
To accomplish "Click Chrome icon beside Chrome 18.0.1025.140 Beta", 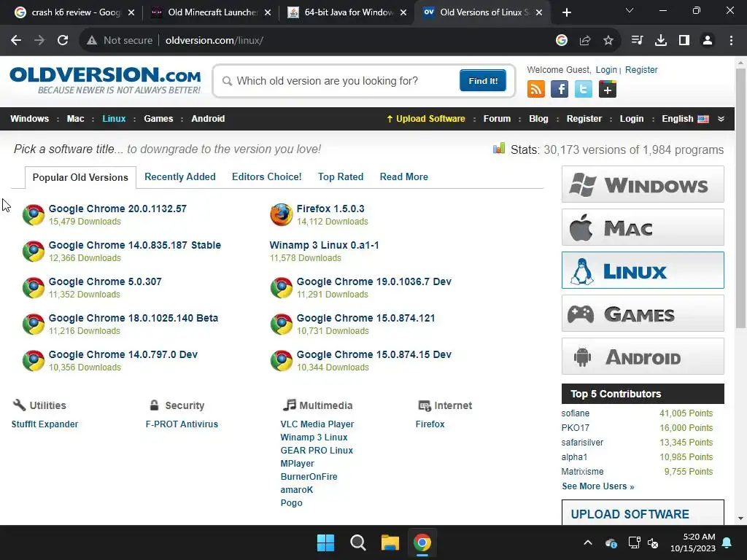I will click(34, 324).
